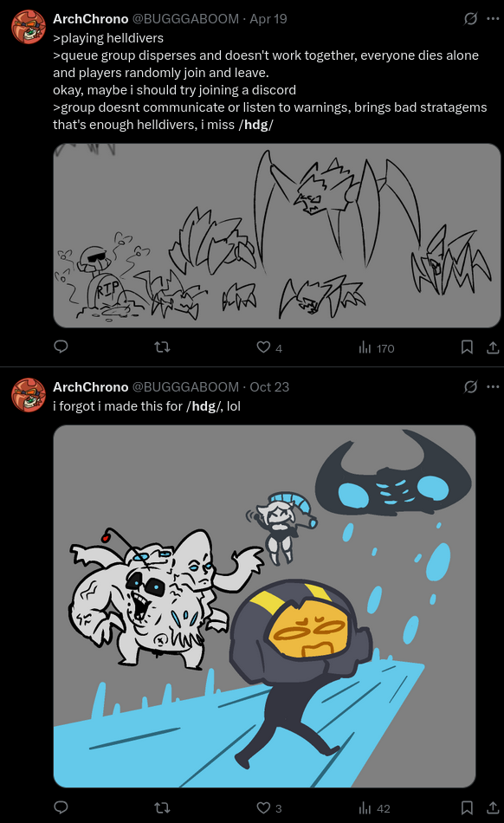Open the gray bug sketch image
The height and width of the screenshot is (823, 504).
[x=277, y=236]
